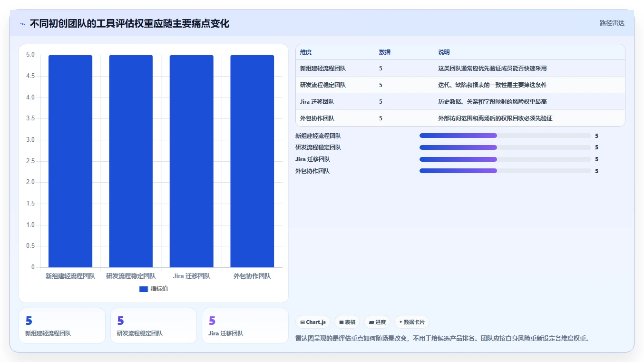Select table cell 研发流程稳定团队
644x362 pixels.
pos(323,85)
